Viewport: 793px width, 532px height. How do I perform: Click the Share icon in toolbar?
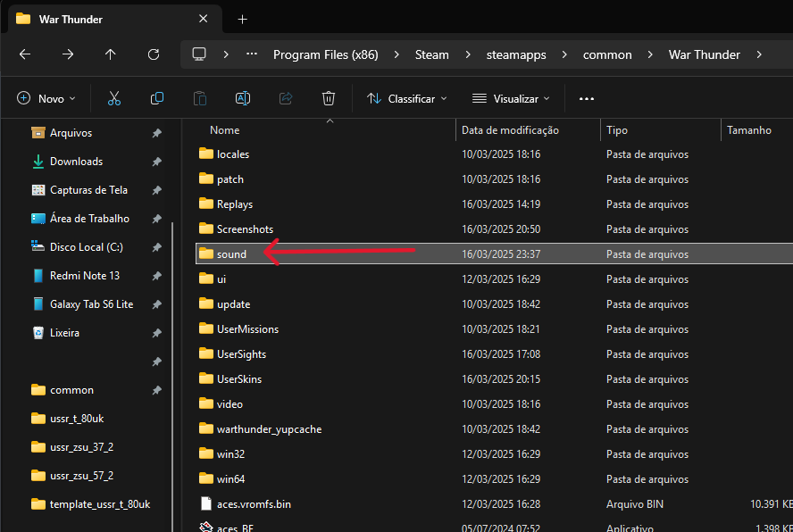click(286, 98)
